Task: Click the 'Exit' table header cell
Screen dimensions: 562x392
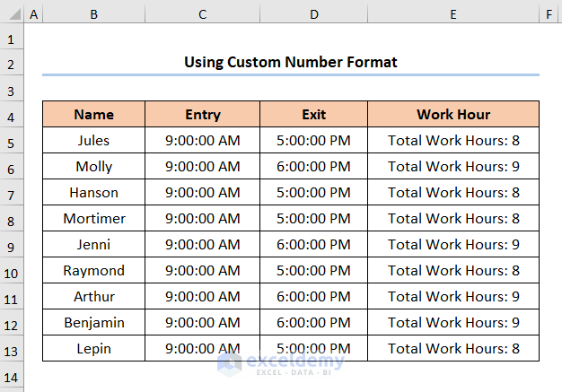Action: pos(314,114)
